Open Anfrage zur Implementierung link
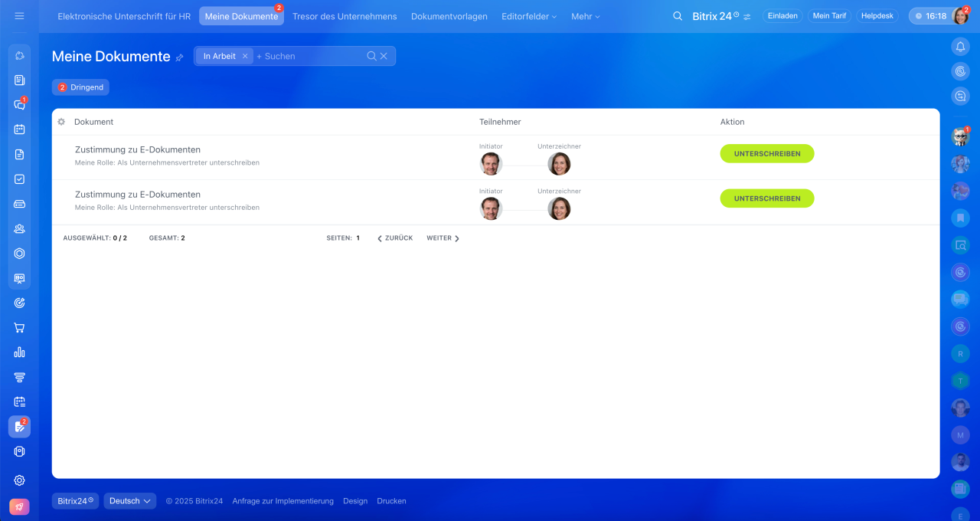Image resolution: width=980 pixels, height=521 pixels. [283, 501]
